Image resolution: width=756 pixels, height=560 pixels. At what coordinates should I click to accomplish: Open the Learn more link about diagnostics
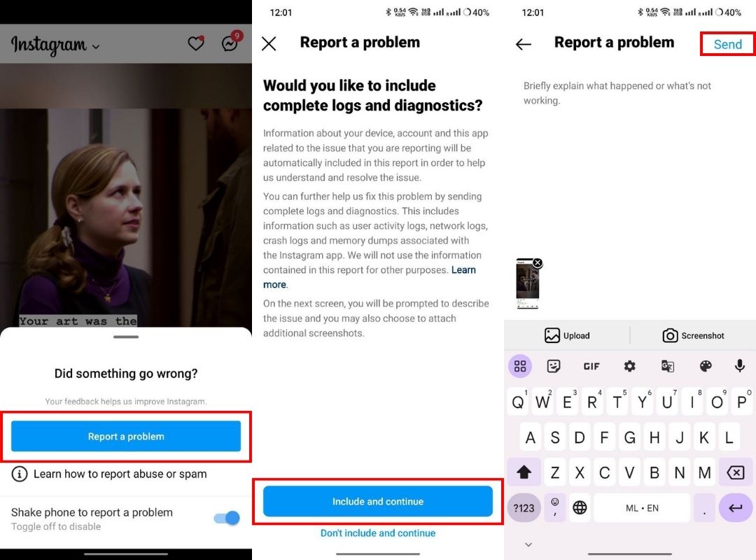point(370,277)
